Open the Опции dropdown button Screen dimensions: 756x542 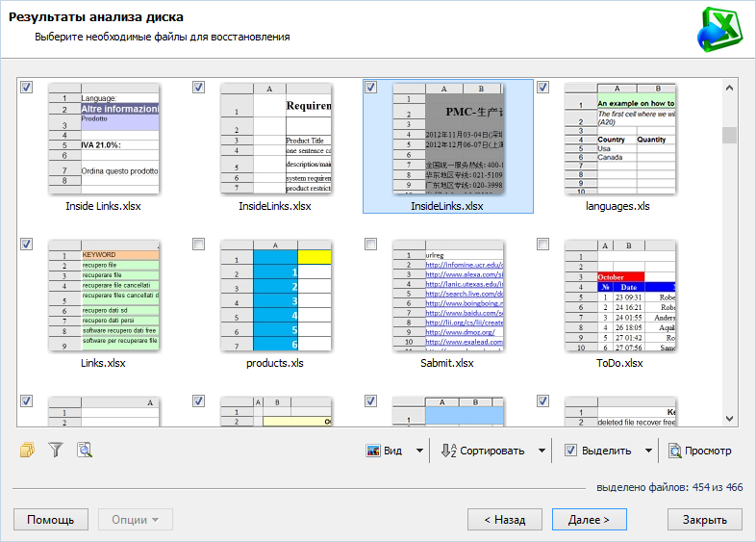coord(136,520)
